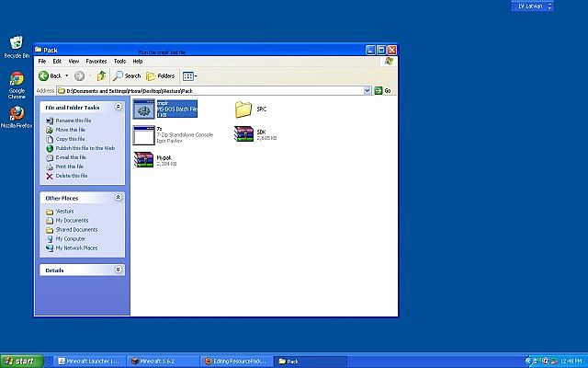Open the Views dropdown button
The width and height of the screenshot is (588, 368).
189,75
